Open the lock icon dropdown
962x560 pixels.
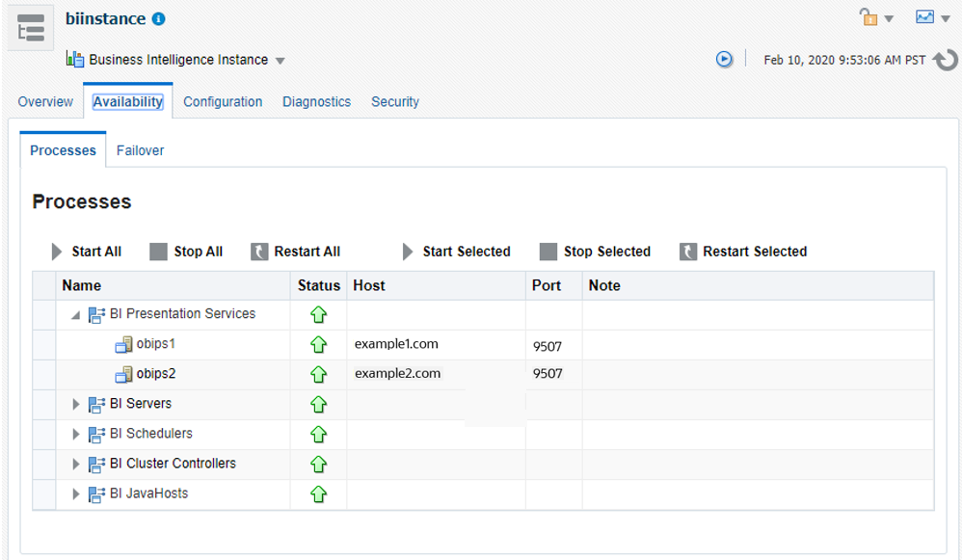876,17
